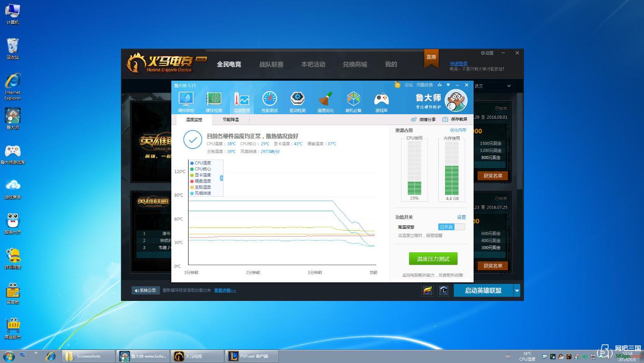
Task: Start 温度压力测试 stress test
Action: [433, 259]
